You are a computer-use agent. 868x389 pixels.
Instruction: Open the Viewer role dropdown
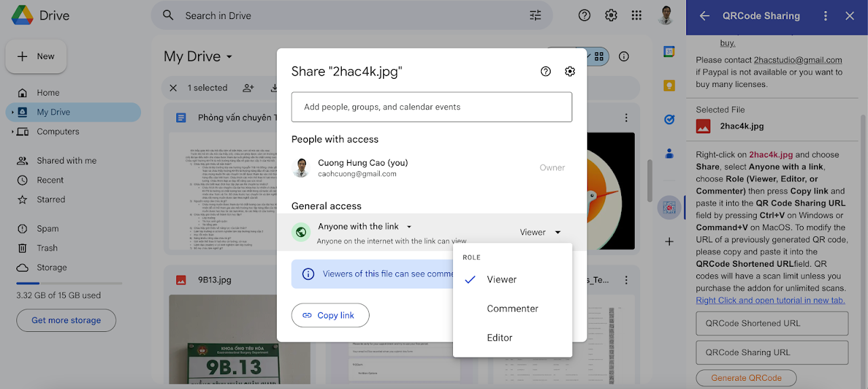540,232
